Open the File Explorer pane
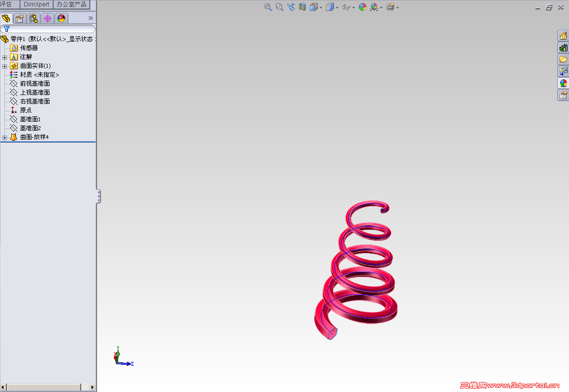 pyautogui.click(x=563, y=59)
